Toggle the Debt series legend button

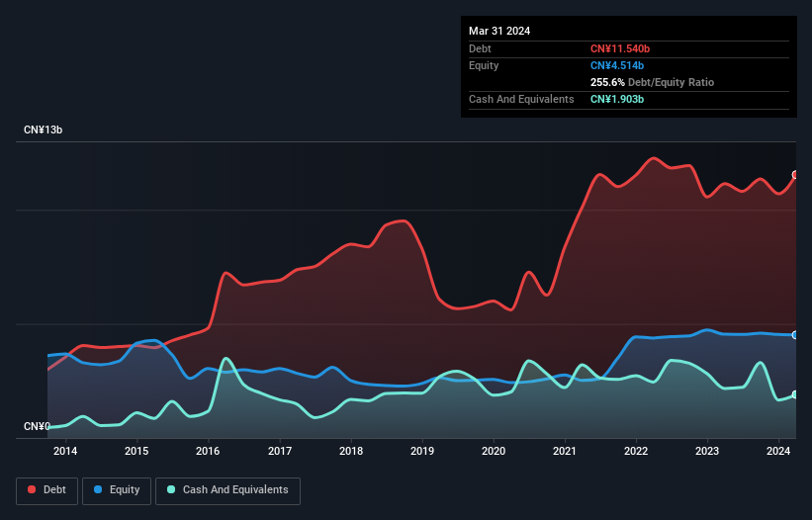click(x=47, y=490)
